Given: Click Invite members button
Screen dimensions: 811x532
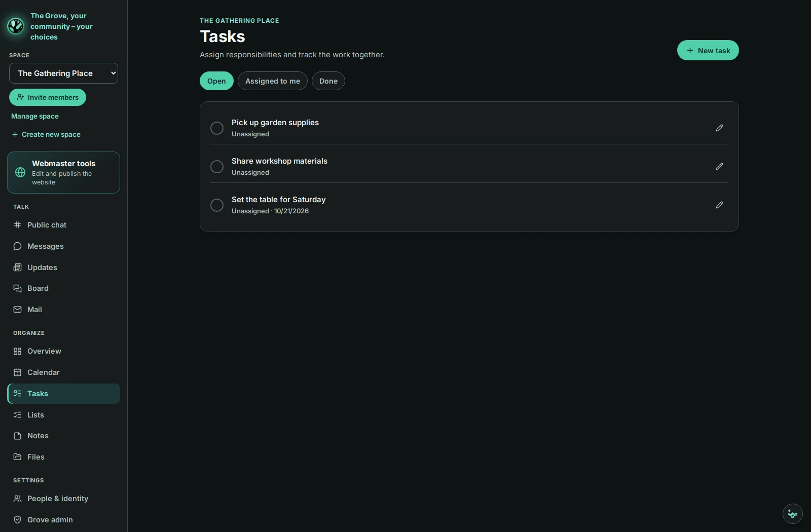Looking at the screenshot, I should [48, 97].
